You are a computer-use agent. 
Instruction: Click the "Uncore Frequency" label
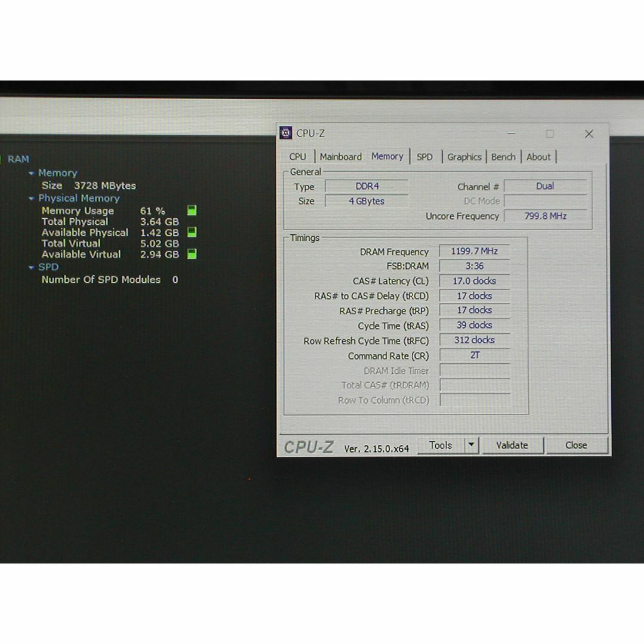[x=462, y=216]
